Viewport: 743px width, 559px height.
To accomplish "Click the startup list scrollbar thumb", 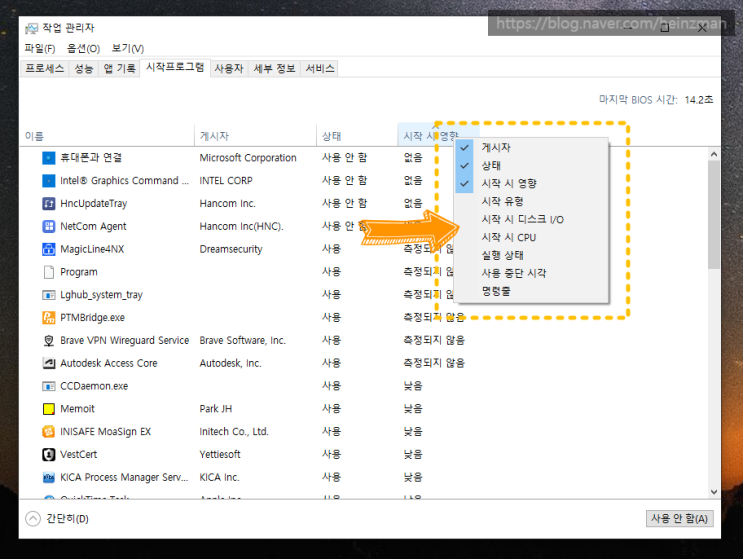I will (714, 215).
